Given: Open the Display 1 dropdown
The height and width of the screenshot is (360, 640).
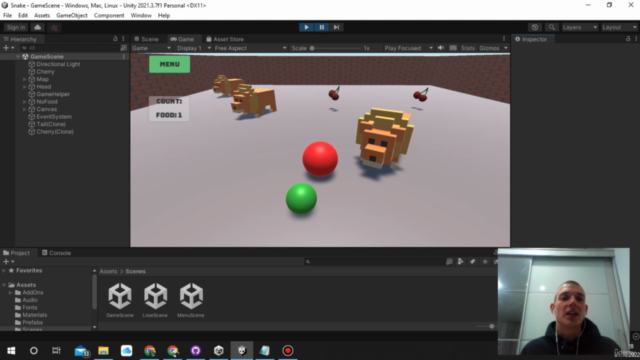Looking at the screenshot, I should pyautogui.click(x=193, y=48).
